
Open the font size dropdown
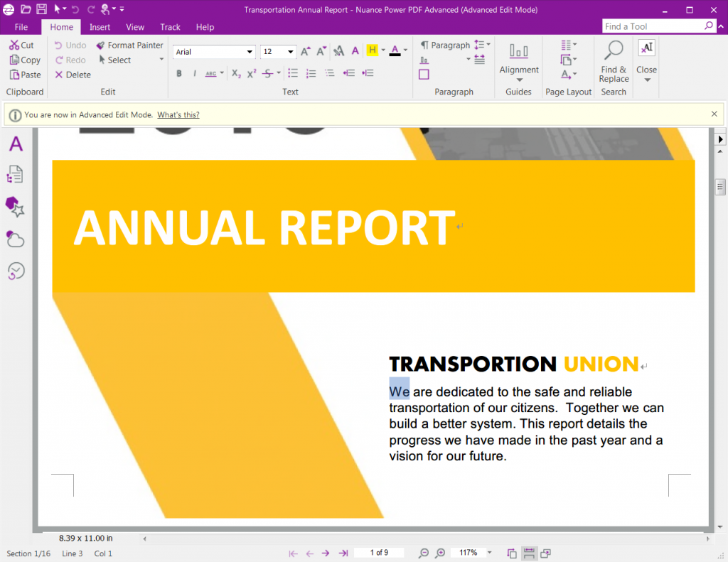289,51
